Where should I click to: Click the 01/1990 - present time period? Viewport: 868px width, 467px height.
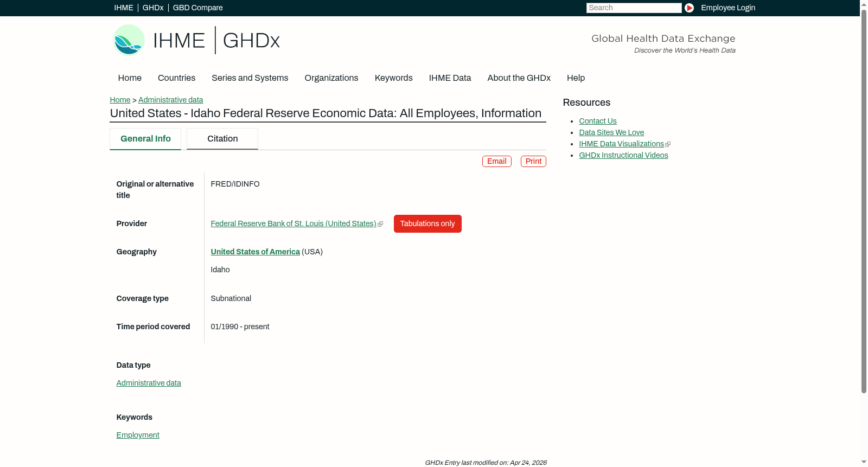click(240, 327)
